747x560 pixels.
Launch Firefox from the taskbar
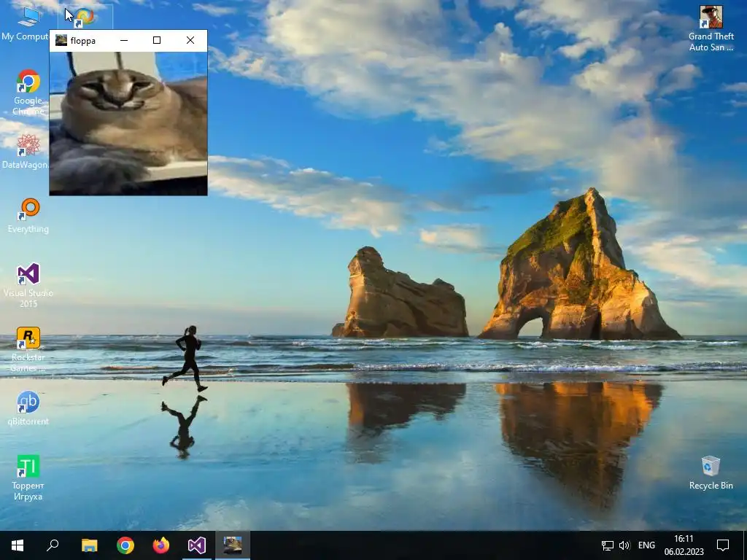pos(161,545)
